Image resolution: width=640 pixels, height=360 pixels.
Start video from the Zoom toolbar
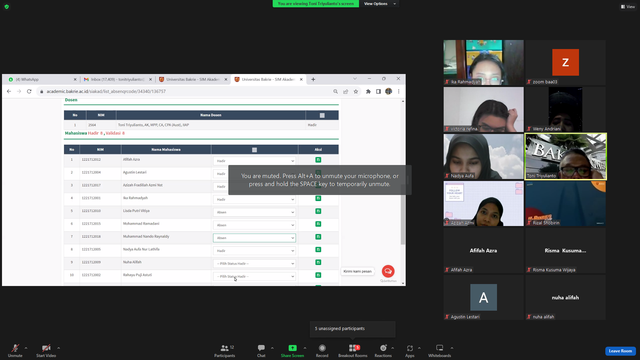pos(46,350)
